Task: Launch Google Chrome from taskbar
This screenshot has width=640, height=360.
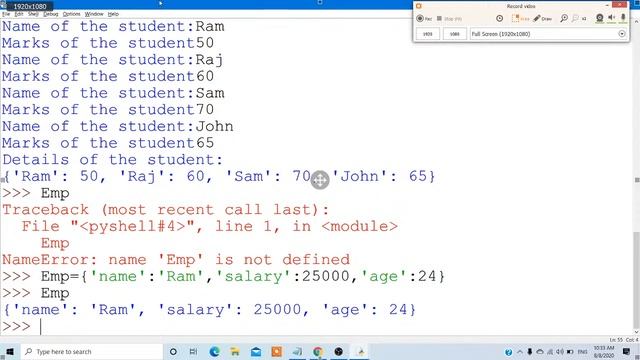Action: click(318, 351)
